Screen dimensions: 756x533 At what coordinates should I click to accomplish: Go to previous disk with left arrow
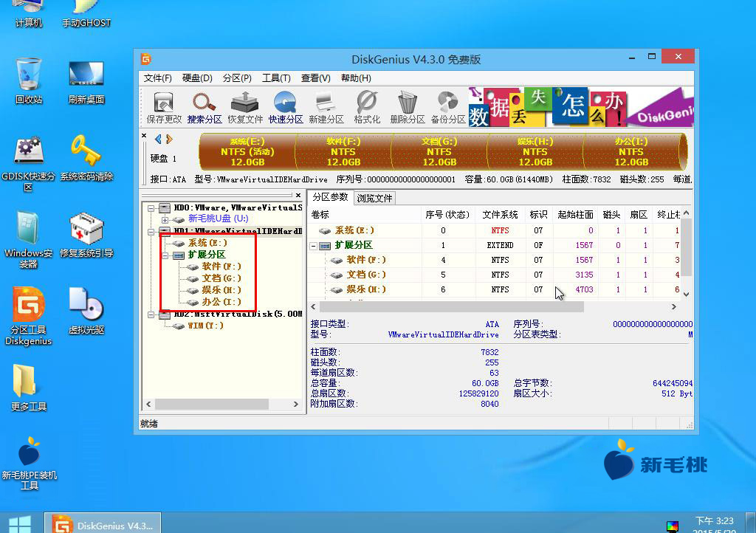(158, 140)
